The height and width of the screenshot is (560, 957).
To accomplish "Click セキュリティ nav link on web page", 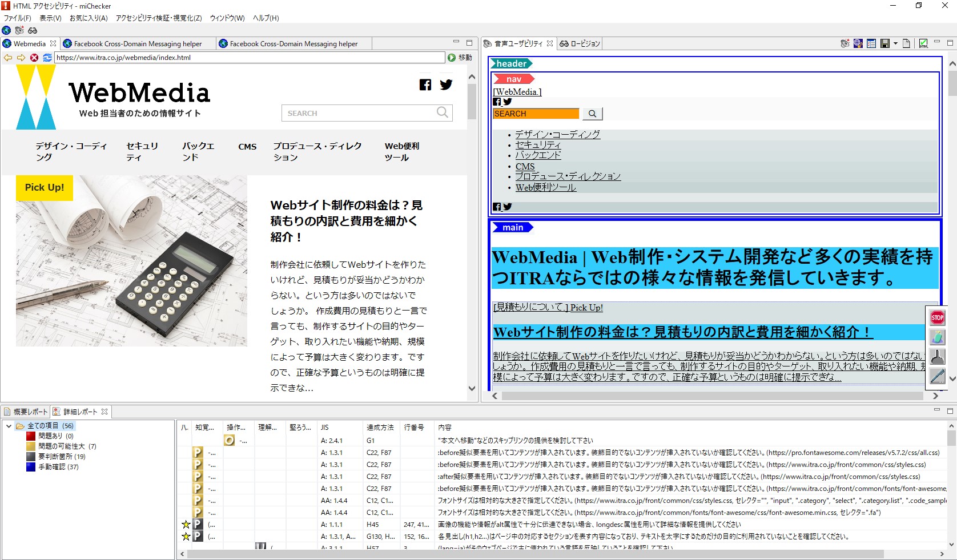I will coord(142,151).
